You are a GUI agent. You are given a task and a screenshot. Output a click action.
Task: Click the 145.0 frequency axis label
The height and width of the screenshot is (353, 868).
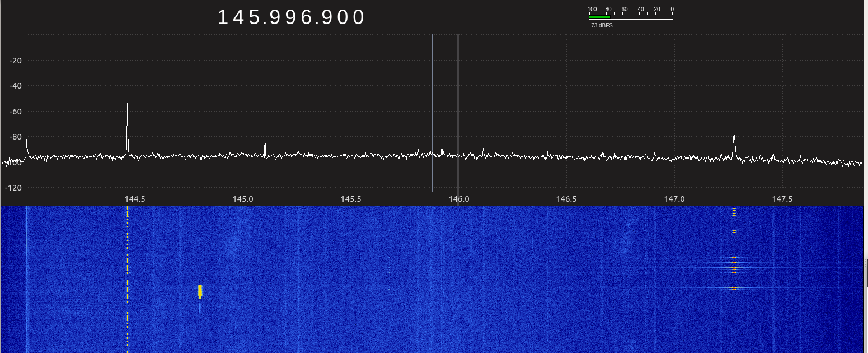pyautogui.click(x=243, y=199)
